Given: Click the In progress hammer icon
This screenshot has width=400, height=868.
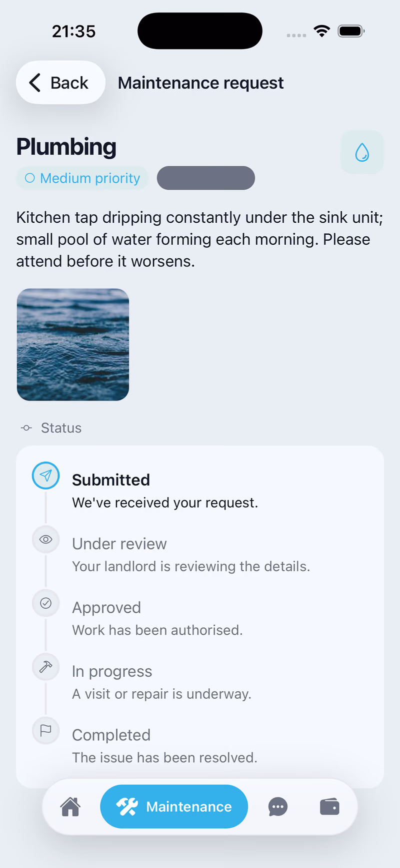Looking at the screenshot, I should click(46, 667).
